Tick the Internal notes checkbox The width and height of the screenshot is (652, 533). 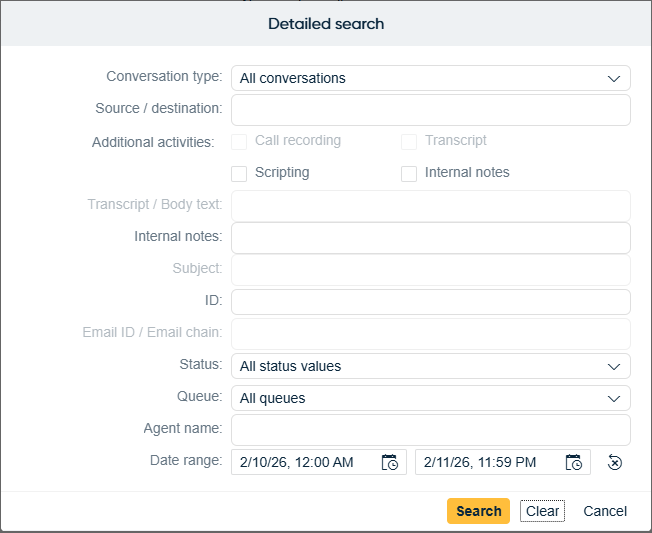pos(409,174)
